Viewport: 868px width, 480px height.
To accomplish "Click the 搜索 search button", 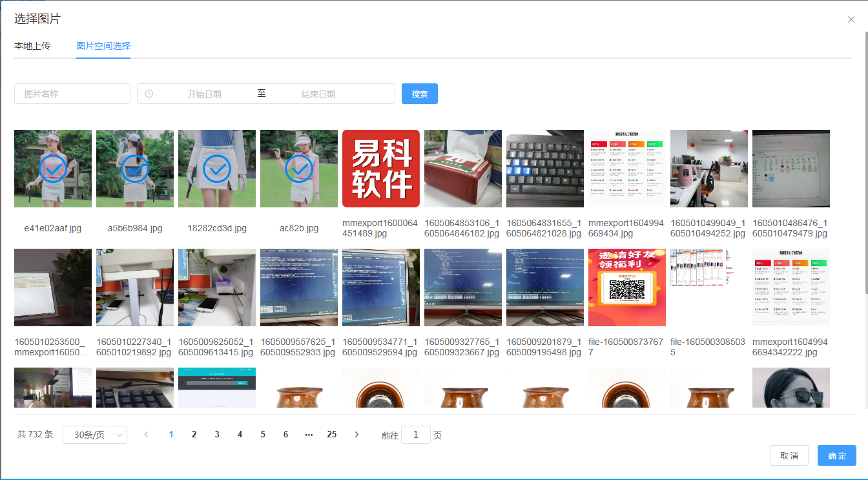I will 419,94.
